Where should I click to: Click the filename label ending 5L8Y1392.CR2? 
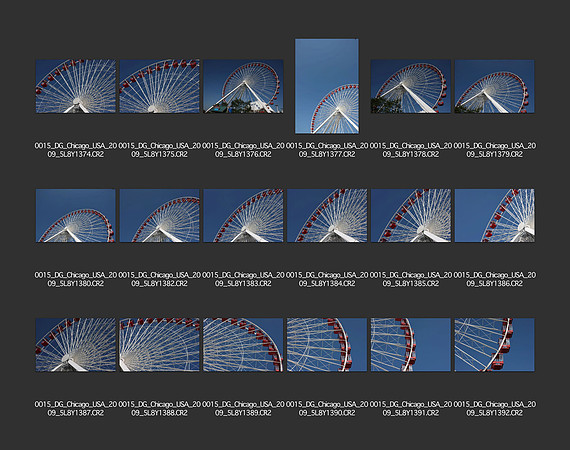coord(494,408)
